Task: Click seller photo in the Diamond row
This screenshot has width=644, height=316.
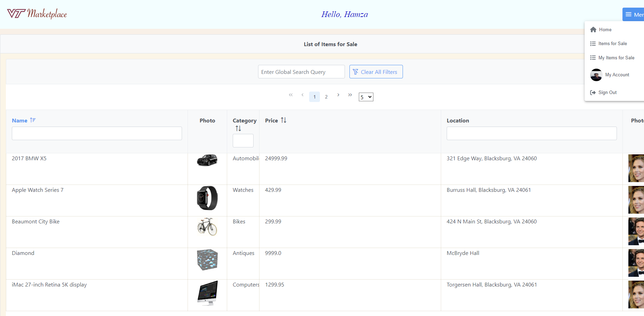Action: [x=636, y=263]
